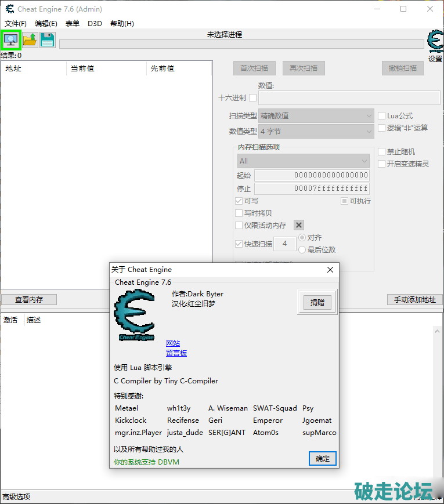Click the open process monitor icon
Screen dimensions: 444x504
coord(12,40)
